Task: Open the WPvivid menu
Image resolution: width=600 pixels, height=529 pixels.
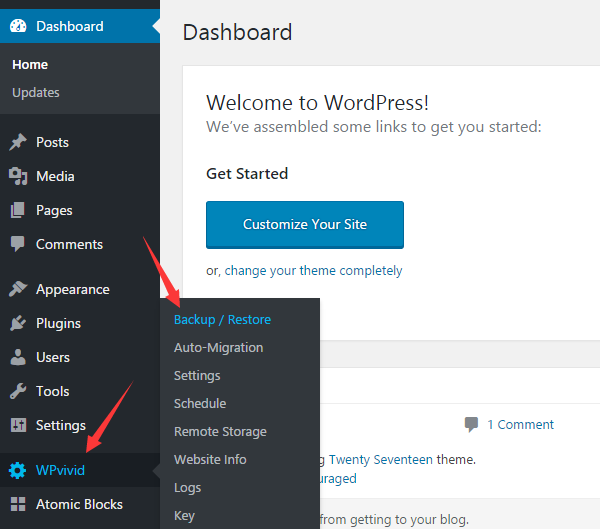Action: (x=80, y=470)
